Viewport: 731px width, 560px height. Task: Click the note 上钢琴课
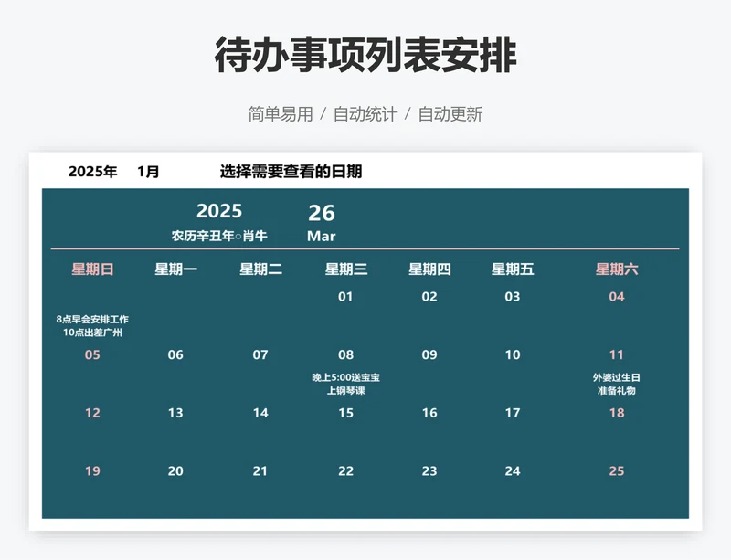(x=346, y=391)
